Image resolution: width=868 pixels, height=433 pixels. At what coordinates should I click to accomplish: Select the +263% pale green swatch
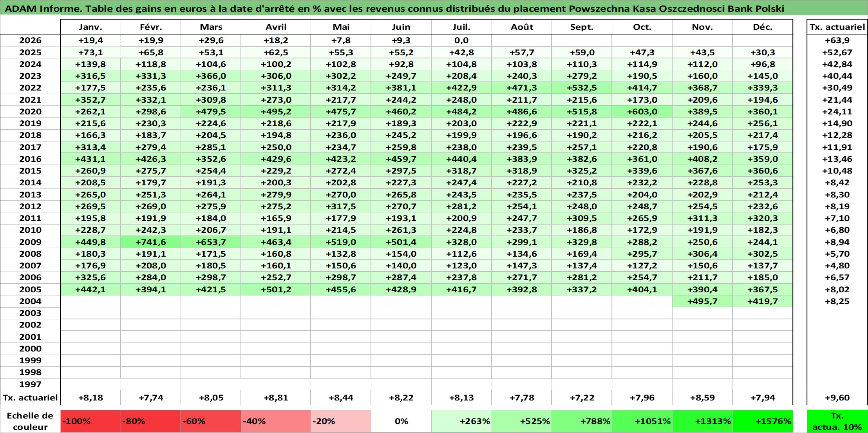461,421
